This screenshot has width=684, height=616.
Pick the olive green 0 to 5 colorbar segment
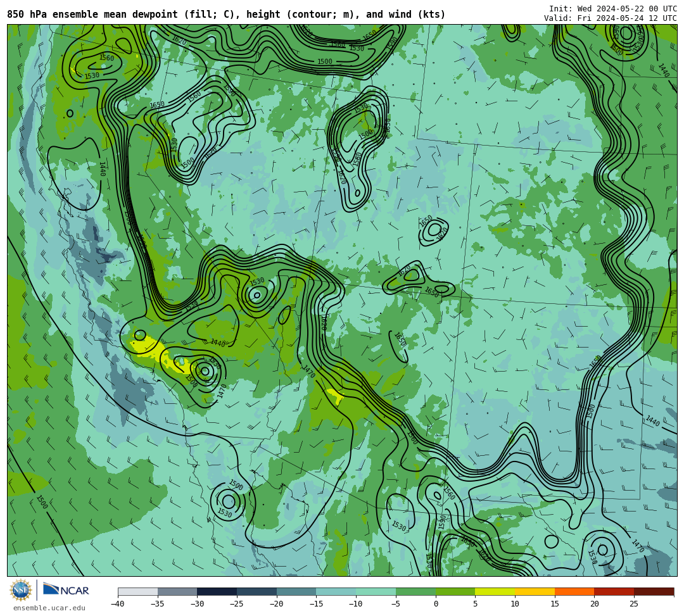point(455,591)
